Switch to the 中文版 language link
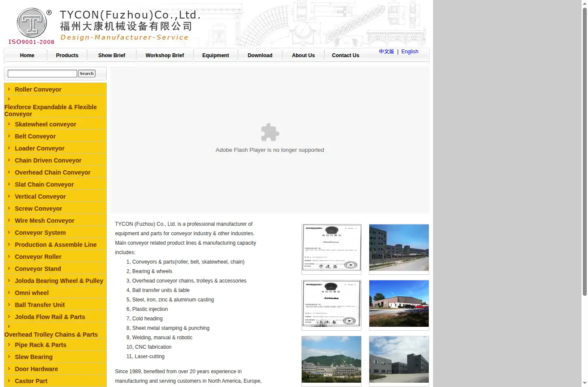Image resolution: width=588 pixels, height=387 pixels. (x=386, y=52)
